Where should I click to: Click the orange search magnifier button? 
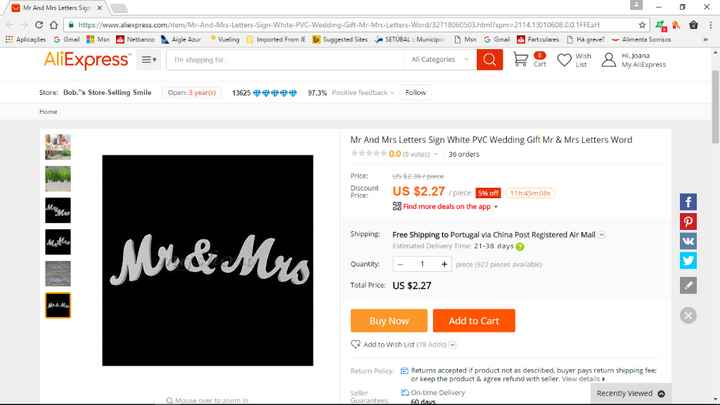(x=489, y=60)
